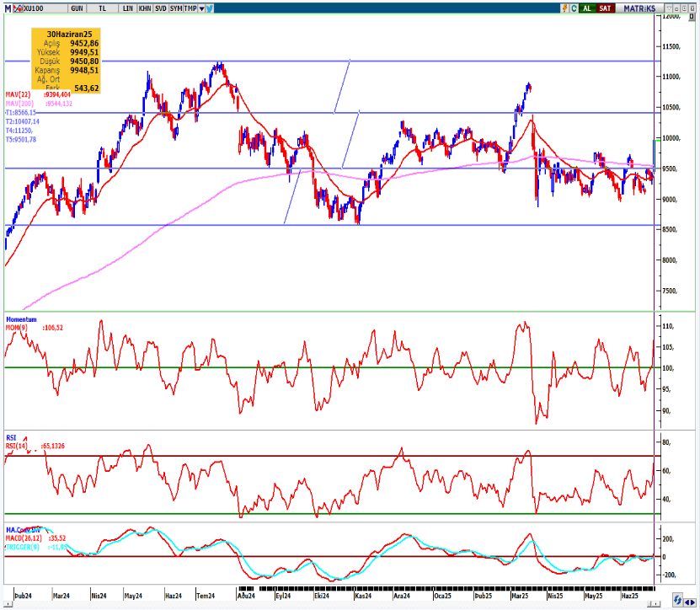
Task: Click the Twitter bird icon
Action: pyautogui.click(x=210, y=8)
